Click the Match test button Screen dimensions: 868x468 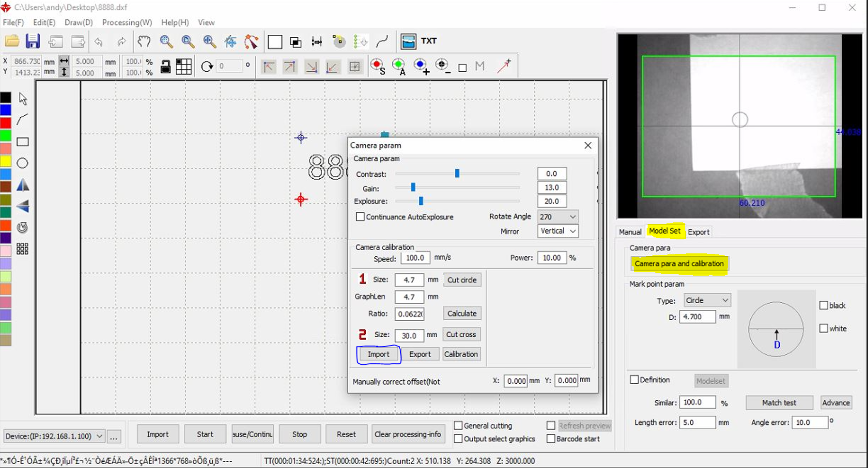tap(778, 403)
